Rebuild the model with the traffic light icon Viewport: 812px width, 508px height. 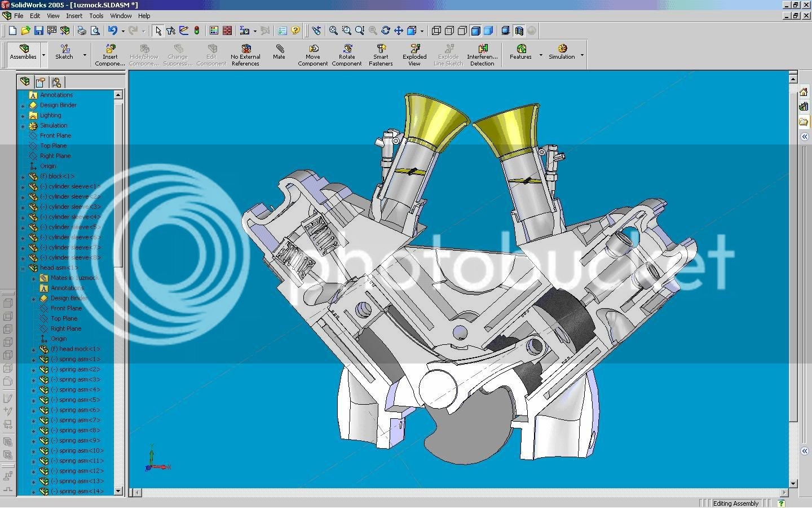pyautogui.click(x=197, y=30)
